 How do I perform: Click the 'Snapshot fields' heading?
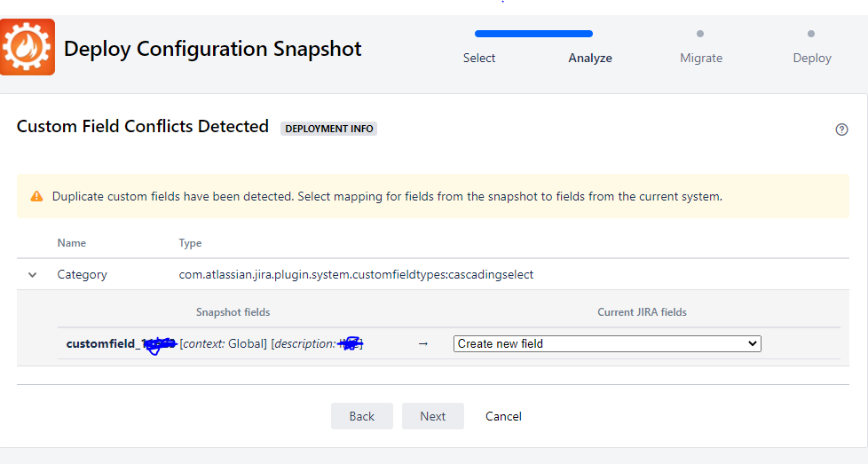pos(233,312)
